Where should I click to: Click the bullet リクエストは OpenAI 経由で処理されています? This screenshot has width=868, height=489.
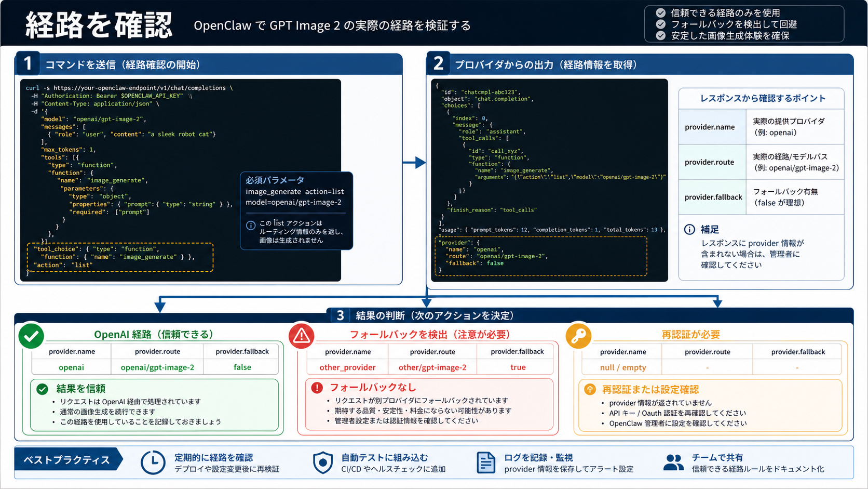[x=130, y=402]
